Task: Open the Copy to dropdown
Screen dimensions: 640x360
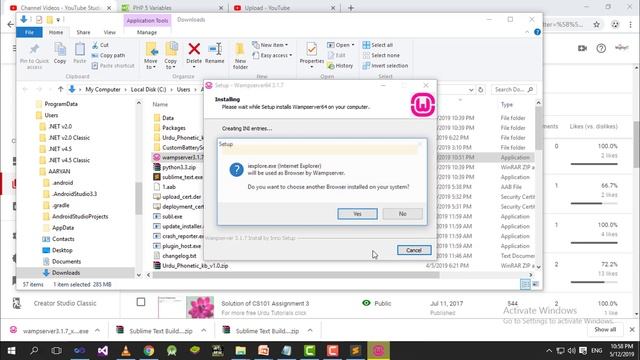Action: [x=171, y=56]
